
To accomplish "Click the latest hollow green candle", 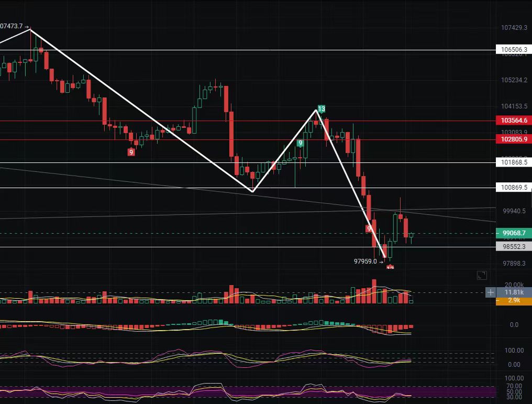I will point(412,236).
